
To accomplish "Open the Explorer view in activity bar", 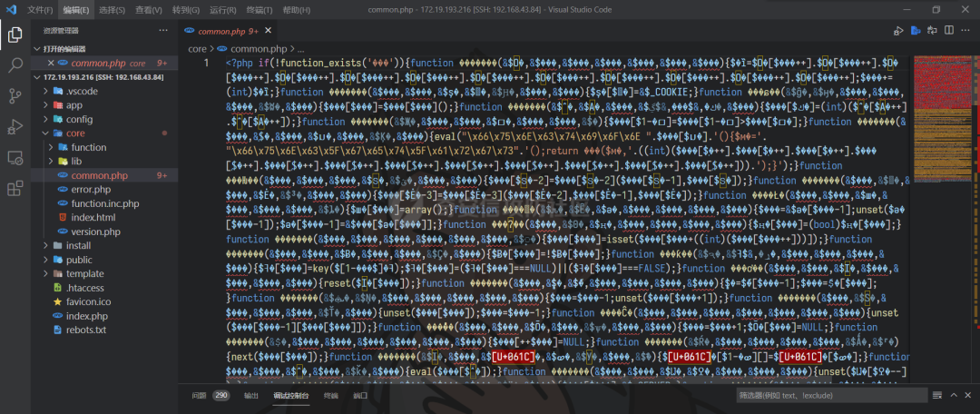I will 15,35.
